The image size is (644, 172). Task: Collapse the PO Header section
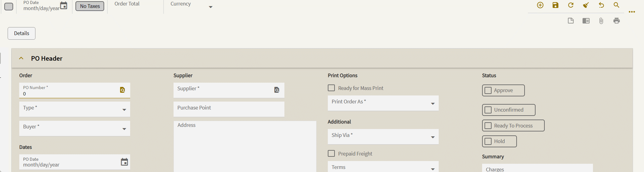point(21,58)
